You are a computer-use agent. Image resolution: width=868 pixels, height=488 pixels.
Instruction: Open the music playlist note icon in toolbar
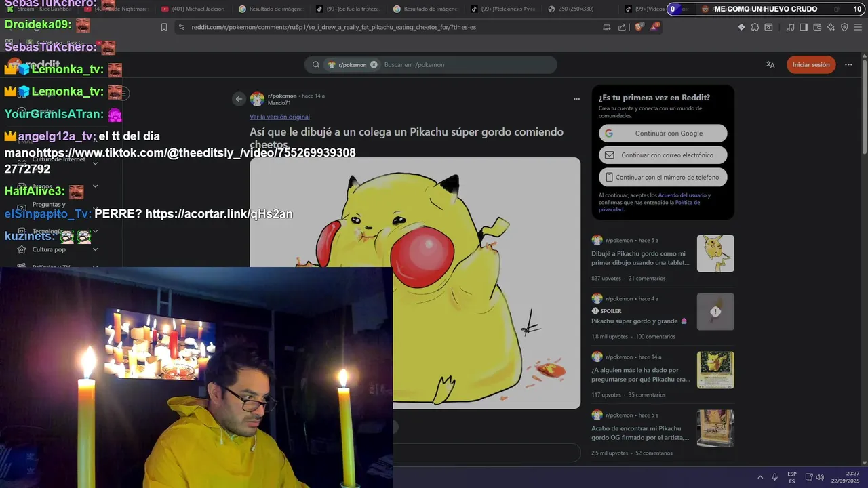pos(790,27)
